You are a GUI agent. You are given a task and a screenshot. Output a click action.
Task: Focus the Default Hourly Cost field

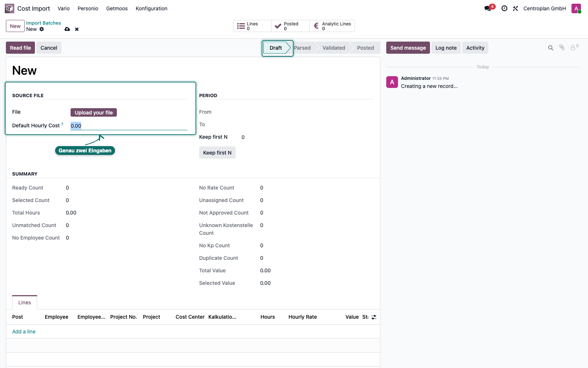[129, 126]
